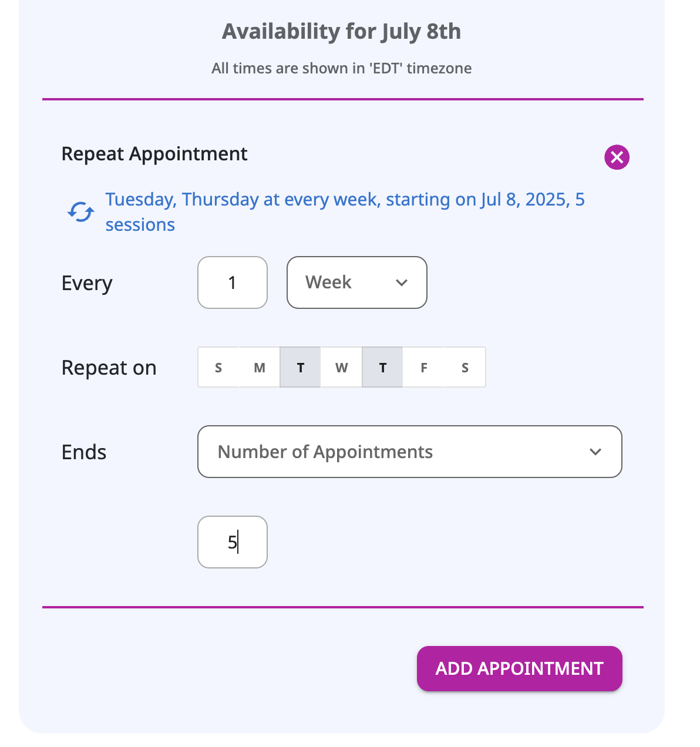The height and width of the screenshot is (747, 700).
Task: Click the Availability for July 8th title
Action: [x=341, y=31]
